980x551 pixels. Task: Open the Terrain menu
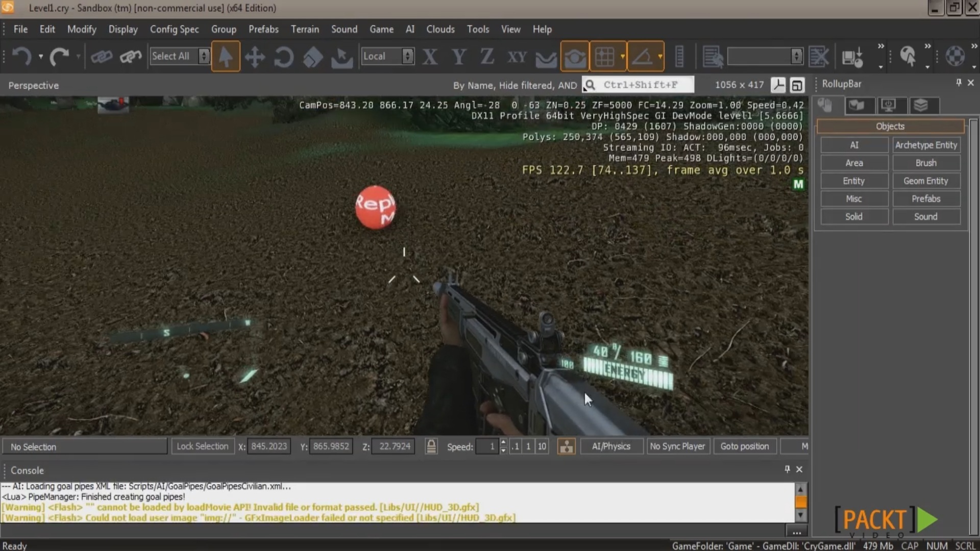pos(305,28)
